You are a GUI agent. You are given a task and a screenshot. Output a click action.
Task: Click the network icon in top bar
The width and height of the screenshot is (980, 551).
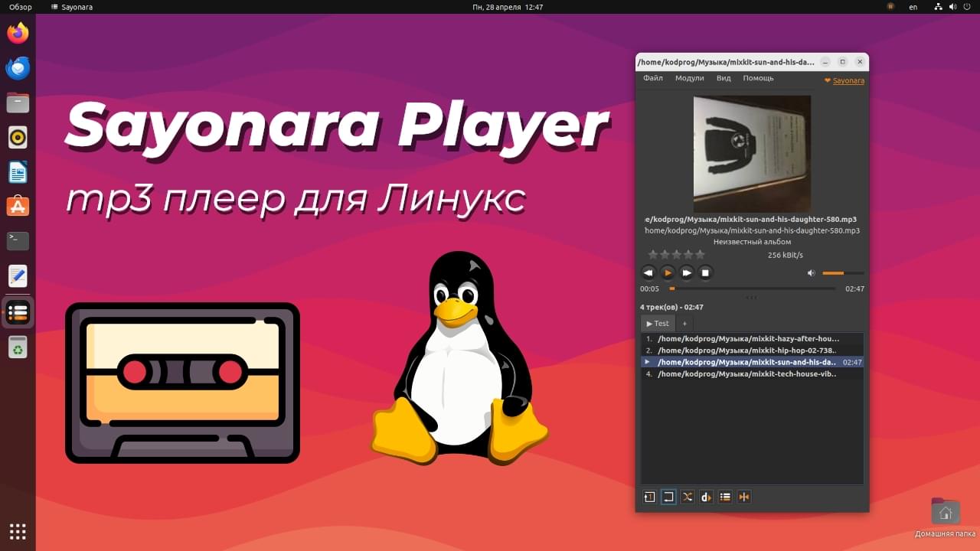pyautogui.click(x=939, y=7)
